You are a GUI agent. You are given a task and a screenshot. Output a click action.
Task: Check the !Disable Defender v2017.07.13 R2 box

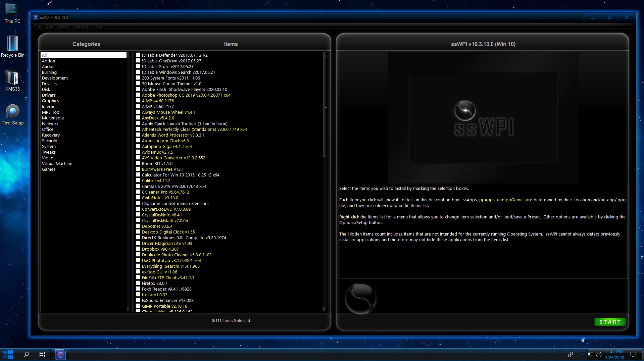tap(138, 55)
